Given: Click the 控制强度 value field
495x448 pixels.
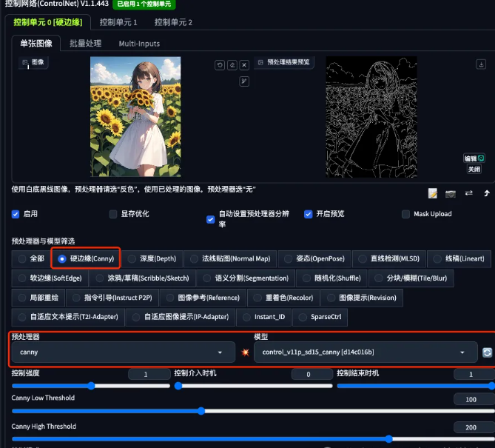Looking at the screenshot, I should pos(149,375).
